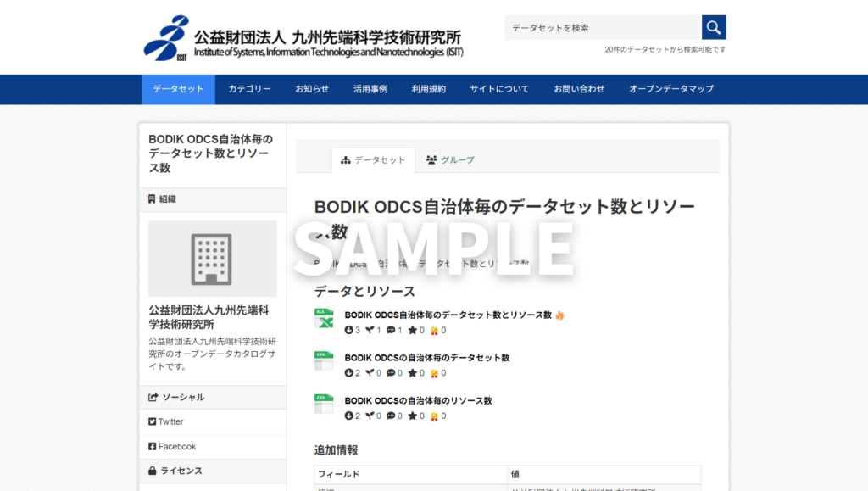The width and height of the screenshot is (868, 491).
Task: Click download icon on リソース数 CSV row
Action: (348, 416)
